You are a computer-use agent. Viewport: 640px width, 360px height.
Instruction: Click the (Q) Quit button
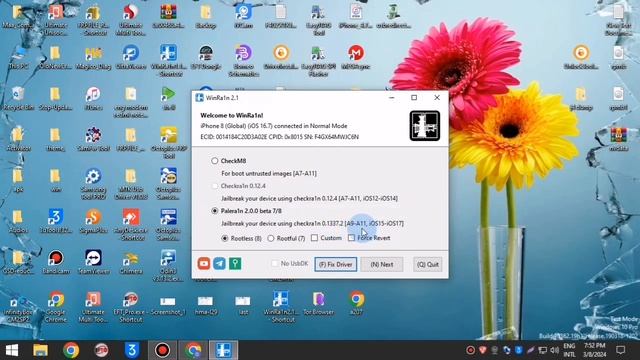(x=427, y=264)
